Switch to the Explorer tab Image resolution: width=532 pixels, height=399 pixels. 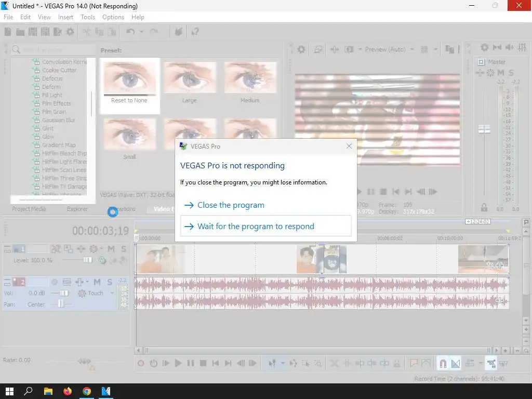click(x=77, y=209)
